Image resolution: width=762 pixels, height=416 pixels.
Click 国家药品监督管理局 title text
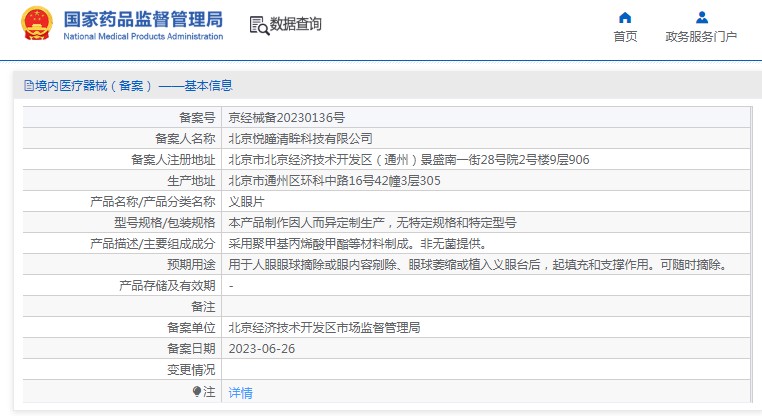[x=143, y=19]
